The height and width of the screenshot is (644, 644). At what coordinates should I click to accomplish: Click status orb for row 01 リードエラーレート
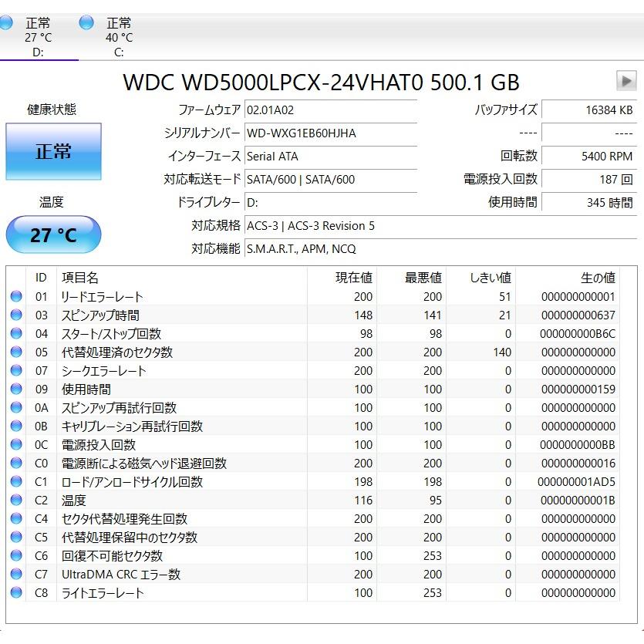16,296
